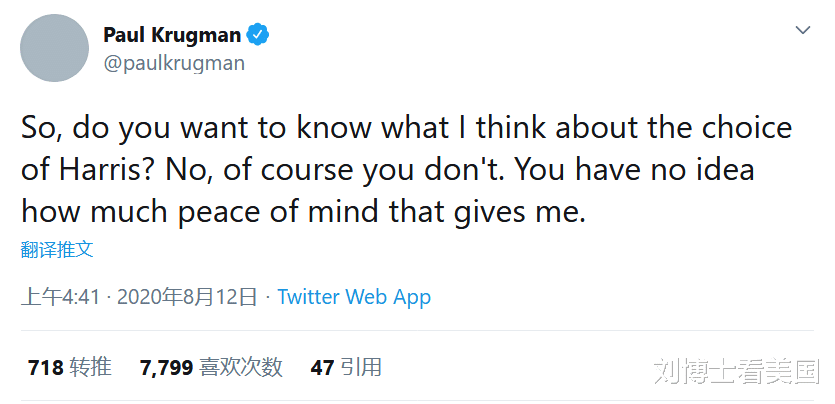Open the 喜欢次数 likes label

click(241, 368)
